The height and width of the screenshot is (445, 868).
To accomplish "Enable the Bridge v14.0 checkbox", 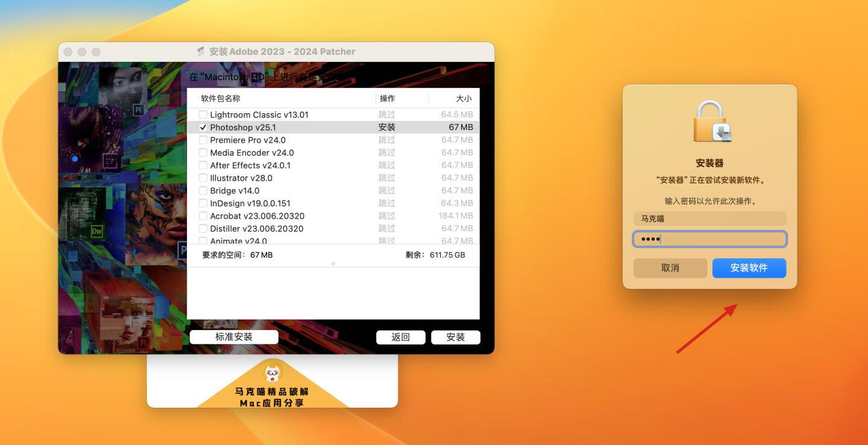I will (x=203, y=190).
